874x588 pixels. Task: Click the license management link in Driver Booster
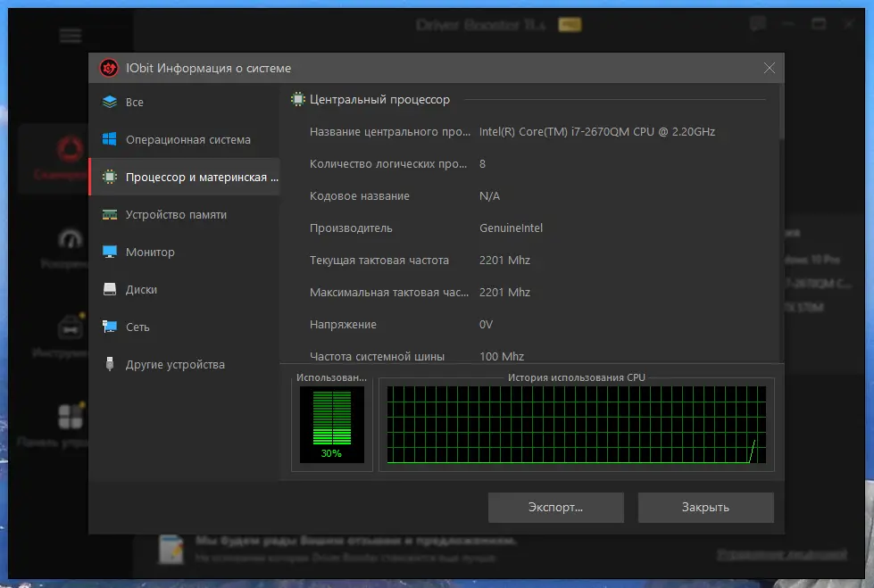click(782, 554)
